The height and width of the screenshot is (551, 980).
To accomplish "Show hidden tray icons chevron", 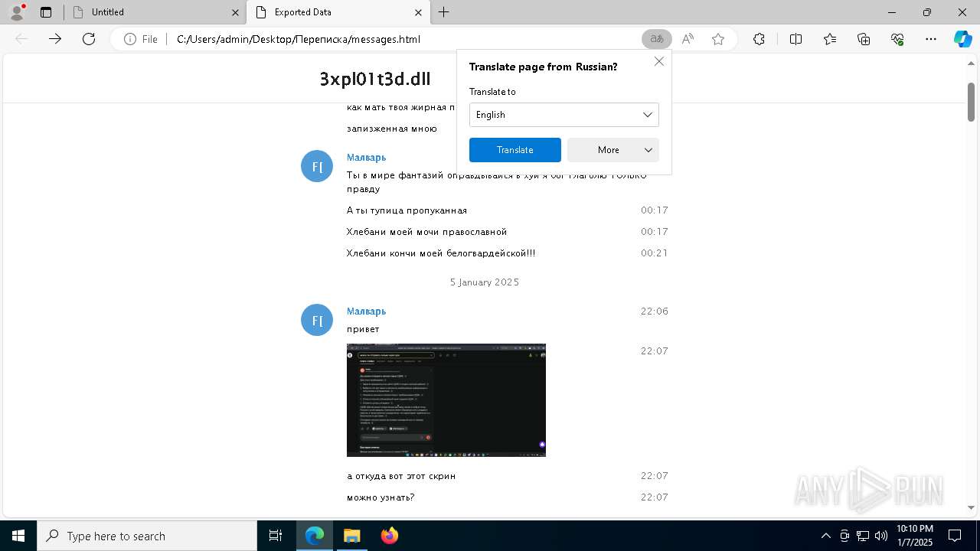I will (x=825, y=536).
